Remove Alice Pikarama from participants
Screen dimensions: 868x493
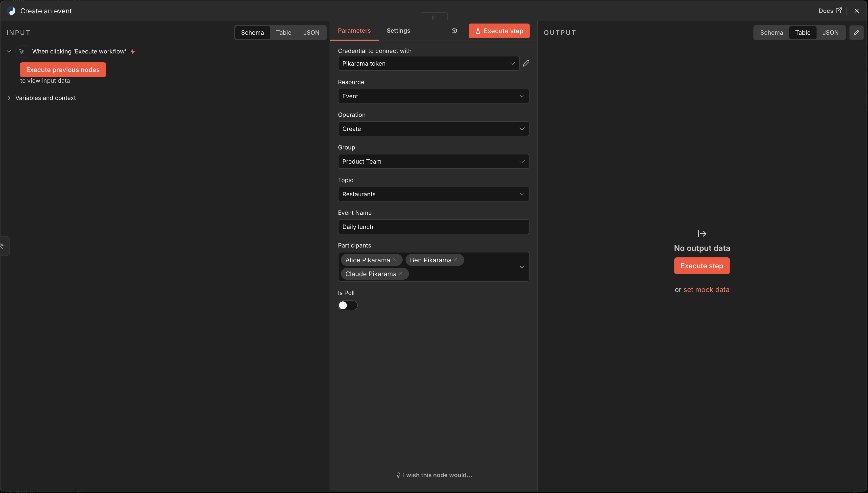pyautogui.click(x=394, y=260)
